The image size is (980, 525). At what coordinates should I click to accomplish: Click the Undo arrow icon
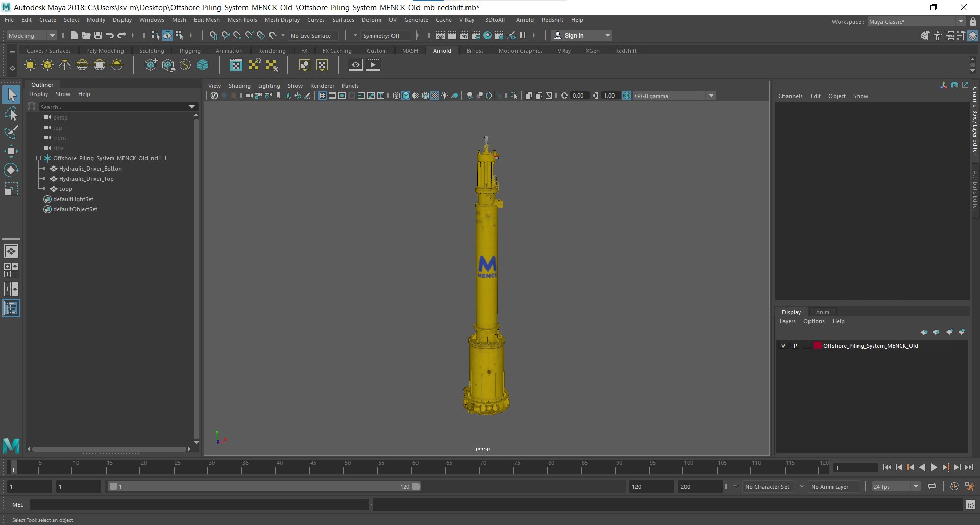point(110,35)
